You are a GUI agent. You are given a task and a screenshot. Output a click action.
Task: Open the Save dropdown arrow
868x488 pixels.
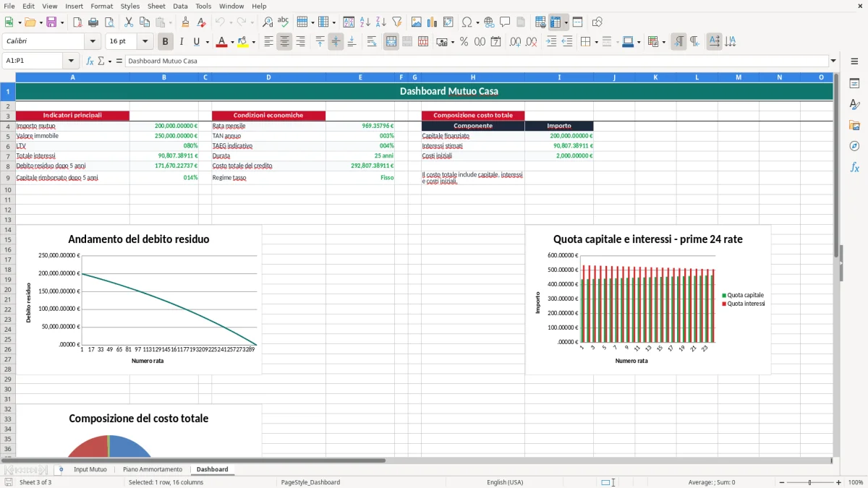[62, 22]
